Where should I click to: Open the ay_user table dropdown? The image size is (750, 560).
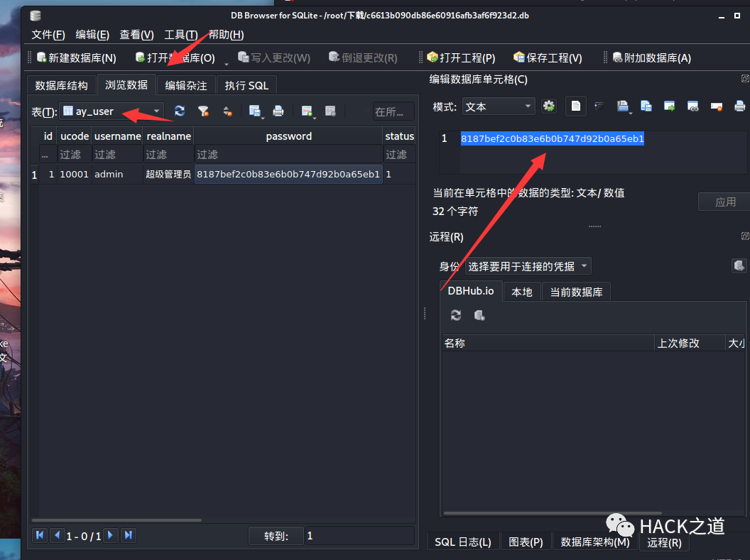(x=111, y=111)
